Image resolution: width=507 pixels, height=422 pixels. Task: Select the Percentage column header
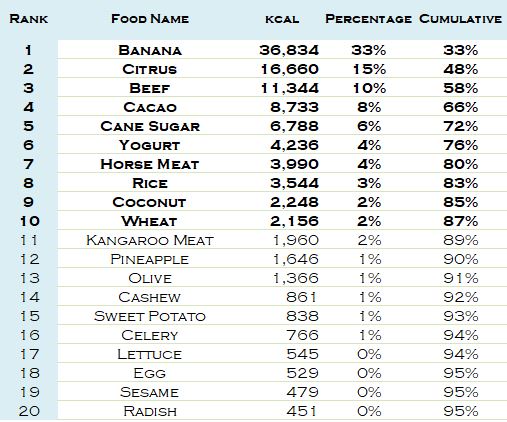pyautogui.click(x=369, y=19)
